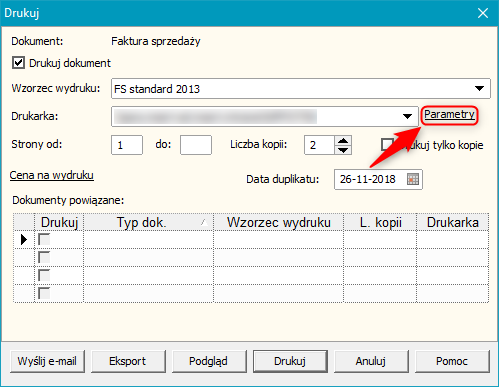Screen dimensions: 499x387
Task: Cancel the dialog with Anuluj button
Action: tap(371, 361)
